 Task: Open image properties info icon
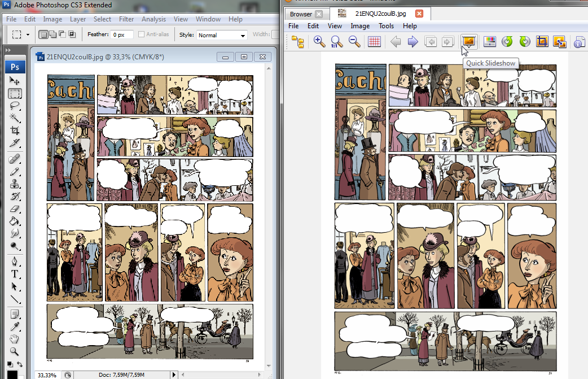click(580, 41)
